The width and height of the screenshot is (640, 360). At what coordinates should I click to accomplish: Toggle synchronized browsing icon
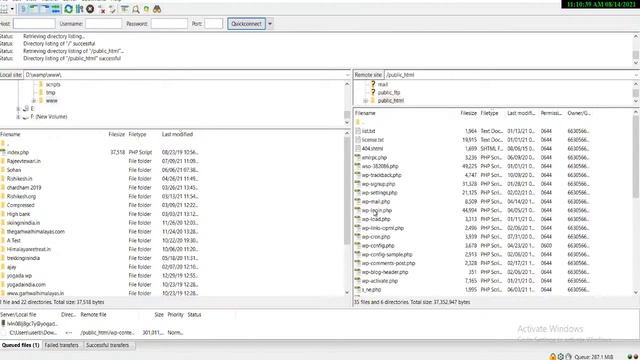(147, 9)
